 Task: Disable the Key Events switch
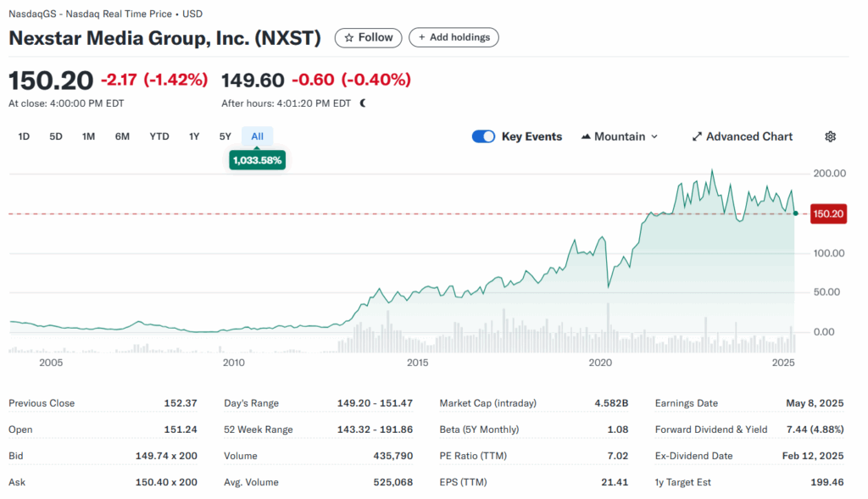pyautogui.click(x=483, y=136)
